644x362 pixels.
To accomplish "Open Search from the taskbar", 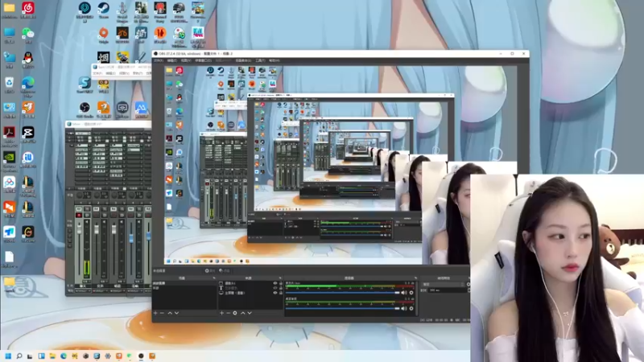I will (19, 356).
